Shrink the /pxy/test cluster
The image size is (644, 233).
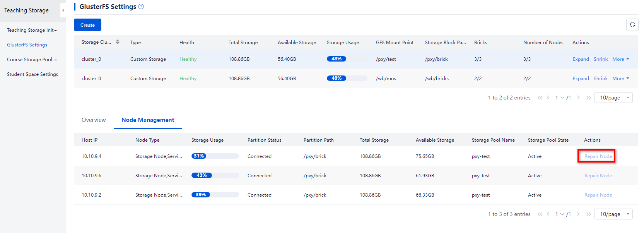(601, 59)
